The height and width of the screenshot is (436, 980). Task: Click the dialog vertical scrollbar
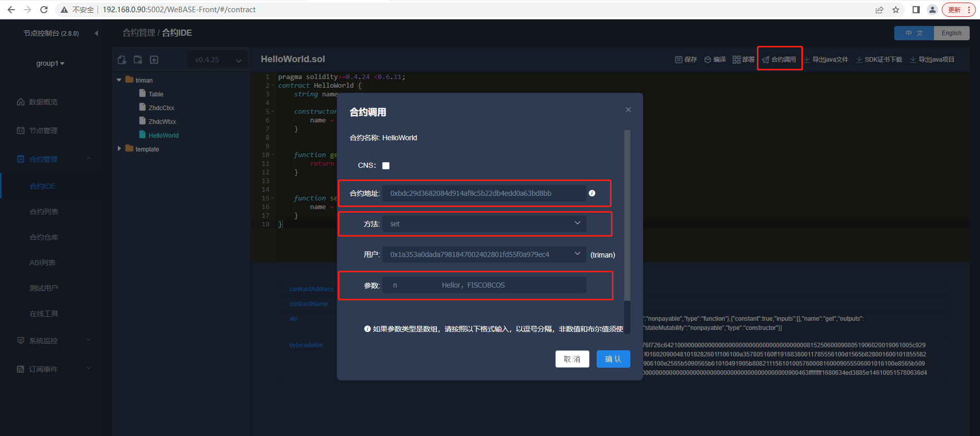627,215
